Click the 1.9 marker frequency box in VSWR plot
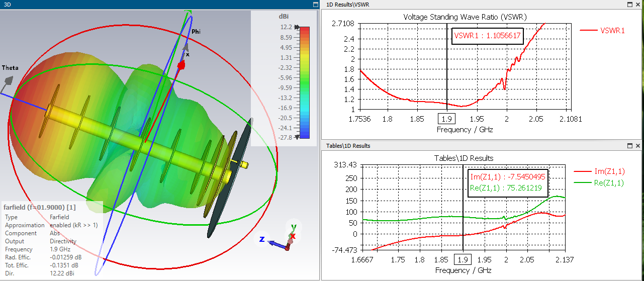 (446, 119)
